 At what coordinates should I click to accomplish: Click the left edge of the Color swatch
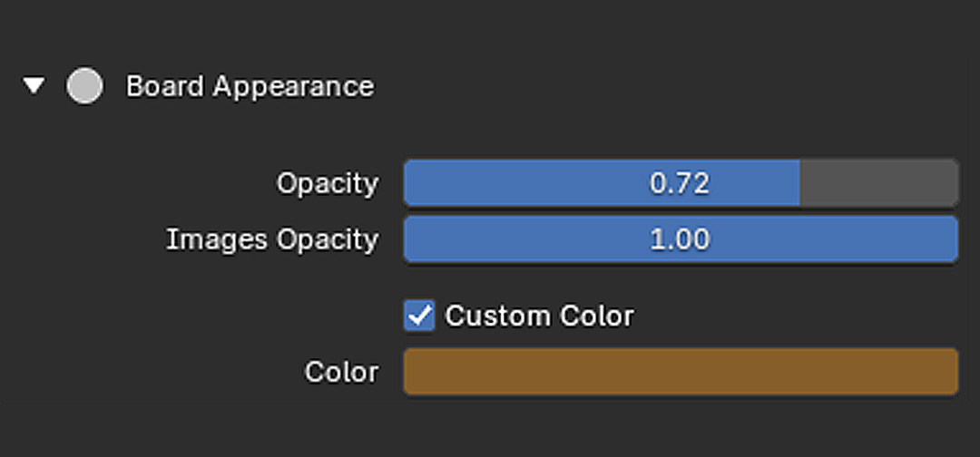click(x=413, y=372)
